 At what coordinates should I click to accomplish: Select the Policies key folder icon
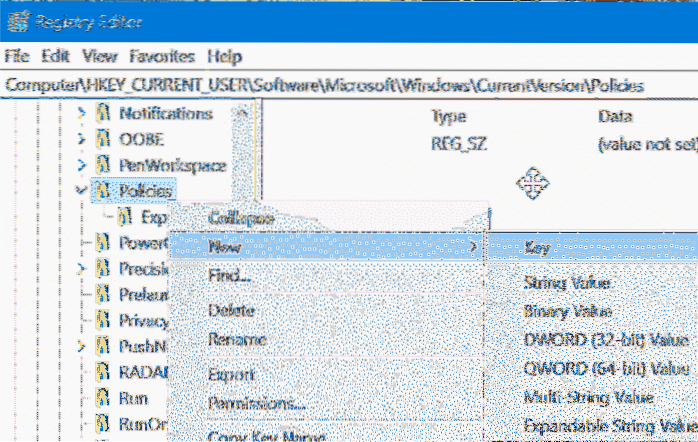coord(103,191)
